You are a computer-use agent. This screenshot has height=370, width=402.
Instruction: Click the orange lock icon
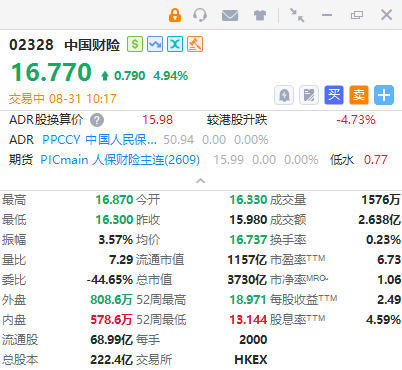tap(175, 15)
